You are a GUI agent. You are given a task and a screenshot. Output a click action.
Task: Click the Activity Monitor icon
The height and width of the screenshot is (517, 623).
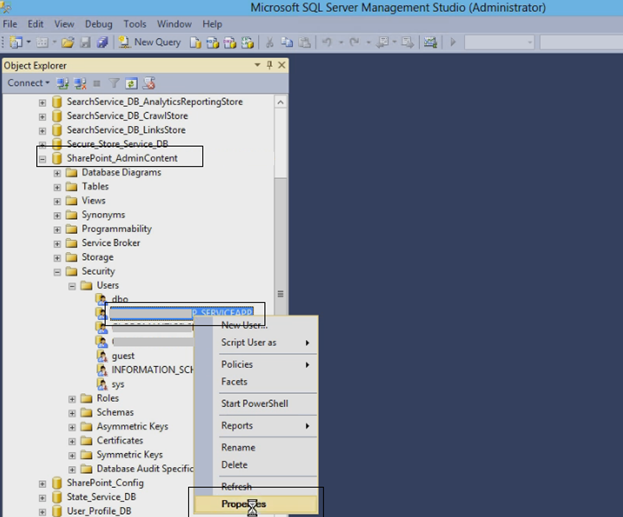(430, 42)
